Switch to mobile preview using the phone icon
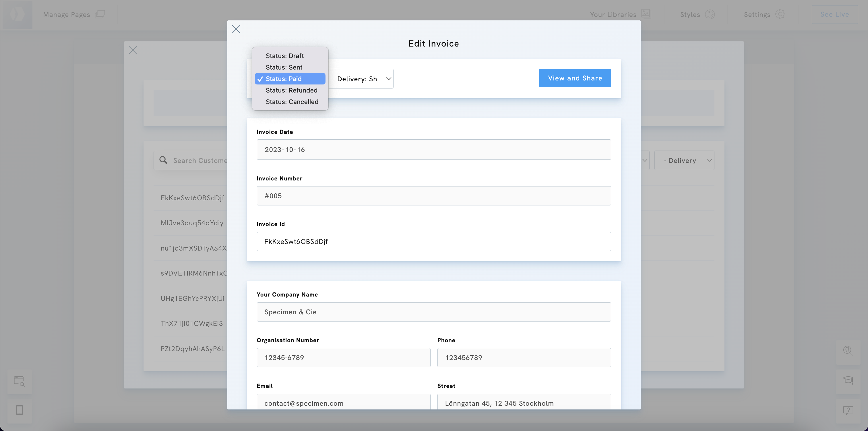The height and width of the screenshot is (431, 868). (x=19, y=410)
